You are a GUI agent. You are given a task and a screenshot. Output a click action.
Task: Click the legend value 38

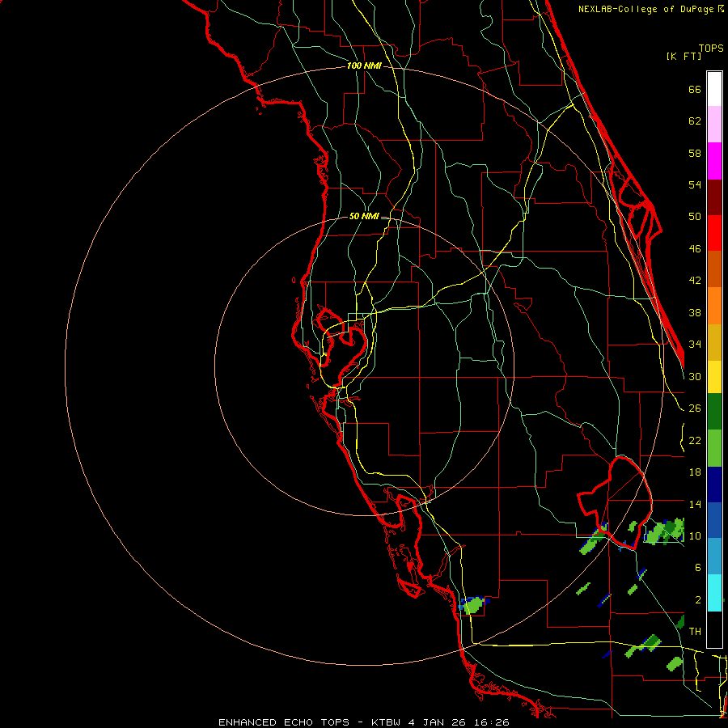[x=695, y=312]
